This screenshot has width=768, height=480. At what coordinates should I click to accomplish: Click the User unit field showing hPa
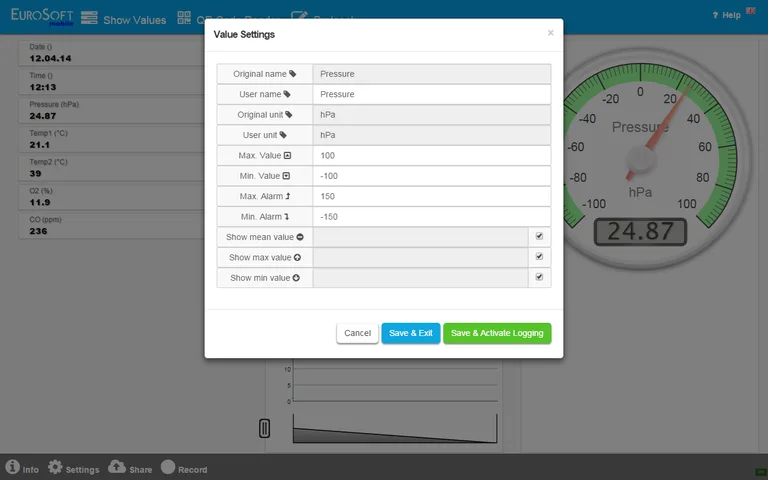pyautogui.click(x=432, y=135)
